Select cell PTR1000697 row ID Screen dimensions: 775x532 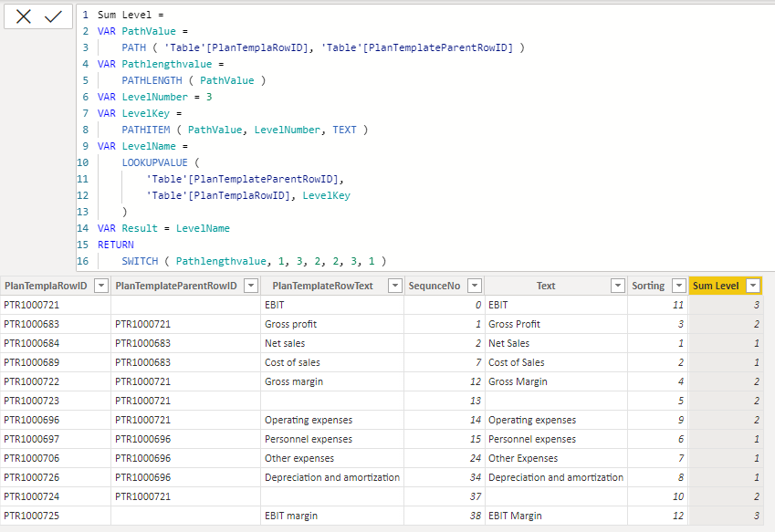pos(56,439)
